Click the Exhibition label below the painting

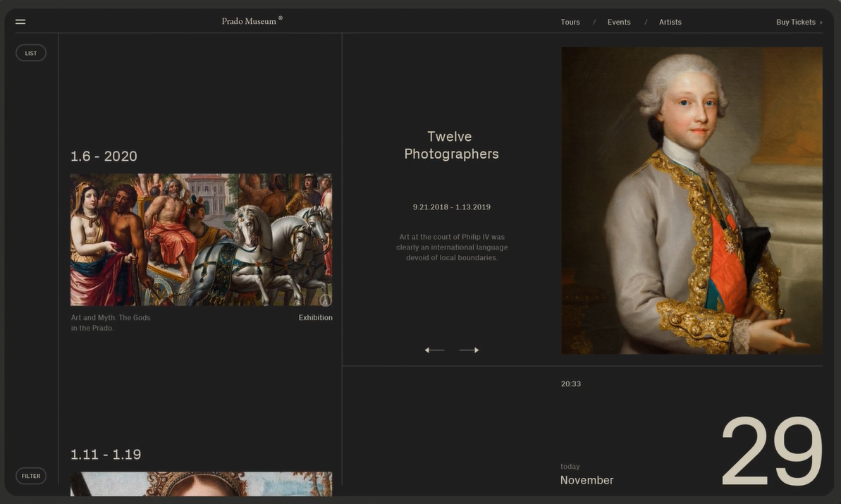[315, 318]
